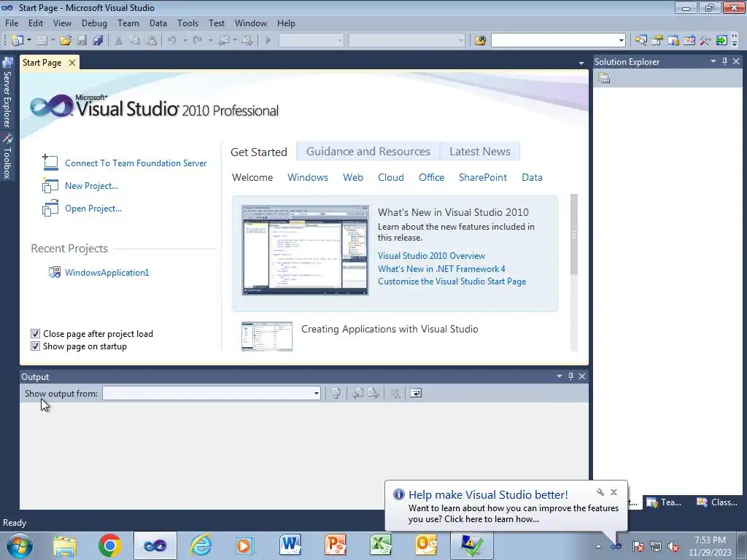Toggle the Output panel auto-hide pushpin

point(570,376)
